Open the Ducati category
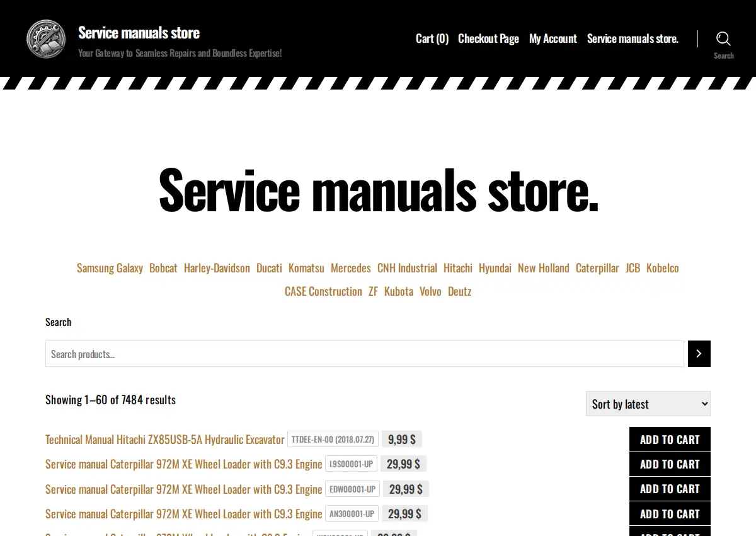Image resolution: width=756 pixels, height=536 pixels. click(x=269, y=268)
